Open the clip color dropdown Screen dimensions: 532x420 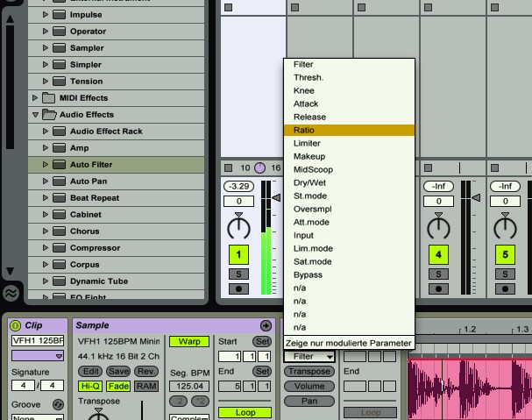tap(38, 356)
